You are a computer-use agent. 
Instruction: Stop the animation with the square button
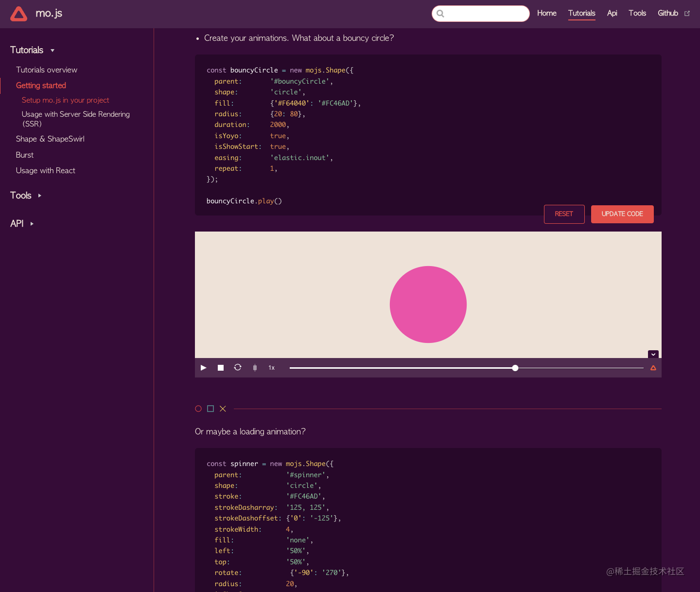[x=221, y=368]
